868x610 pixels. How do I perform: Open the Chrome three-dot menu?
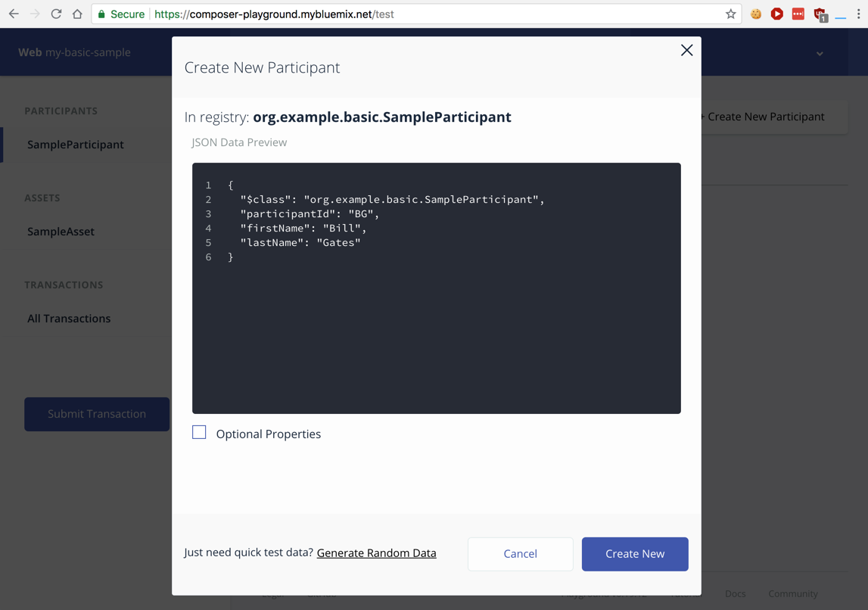tap(858, 14)
